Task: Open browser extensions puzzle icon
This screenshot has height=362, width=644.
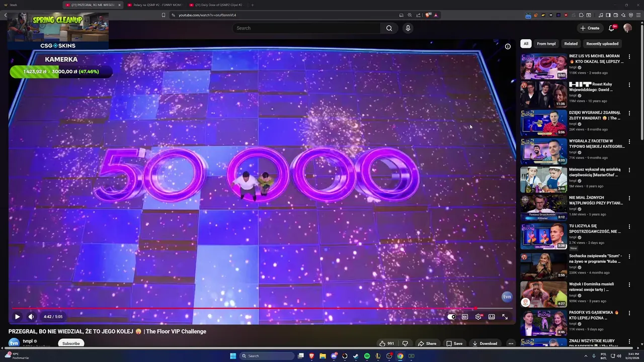Action: tap(581, 15)
